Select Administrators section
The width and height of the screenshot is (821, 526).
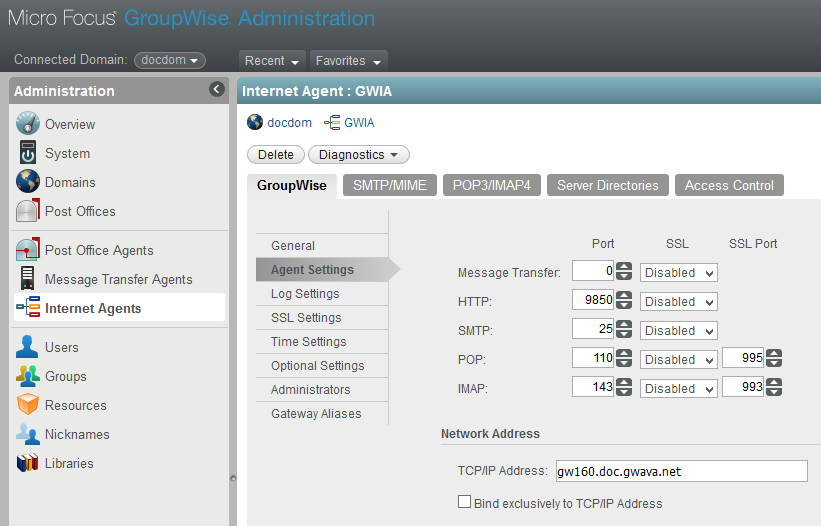321,389
